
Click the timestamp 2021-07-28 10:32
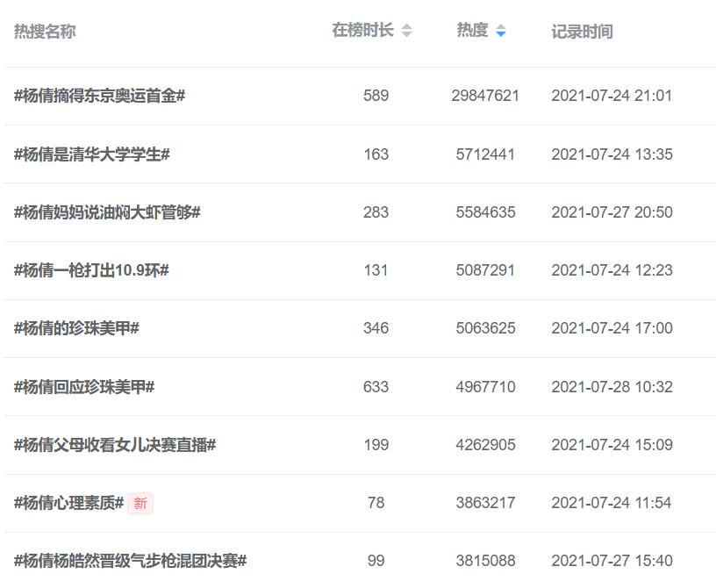point(612,387)
